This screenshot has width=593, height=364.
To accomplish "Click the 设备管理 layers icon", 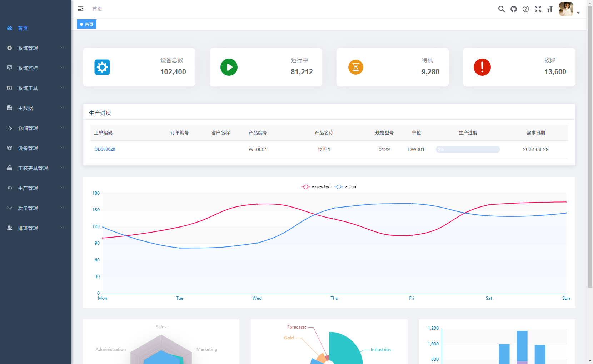I will coord(10,148).
